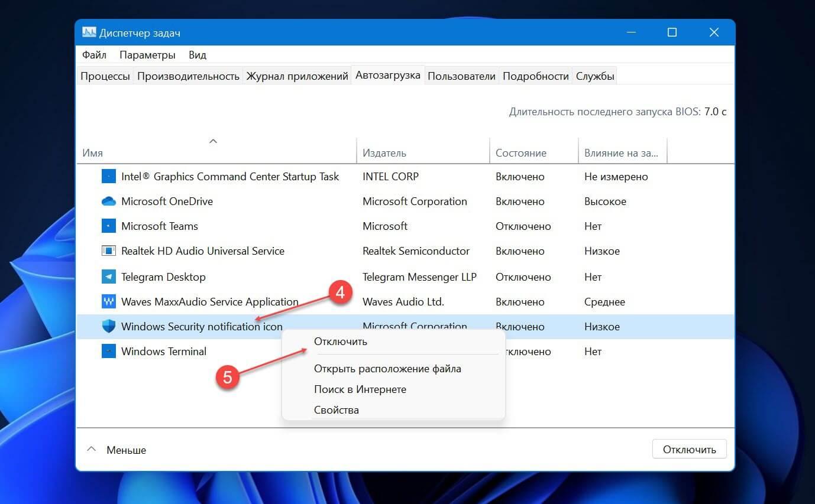Close the Task Manager window
Image resolution: width=815 pixels, height=504 pixels.
coord(714,32)
